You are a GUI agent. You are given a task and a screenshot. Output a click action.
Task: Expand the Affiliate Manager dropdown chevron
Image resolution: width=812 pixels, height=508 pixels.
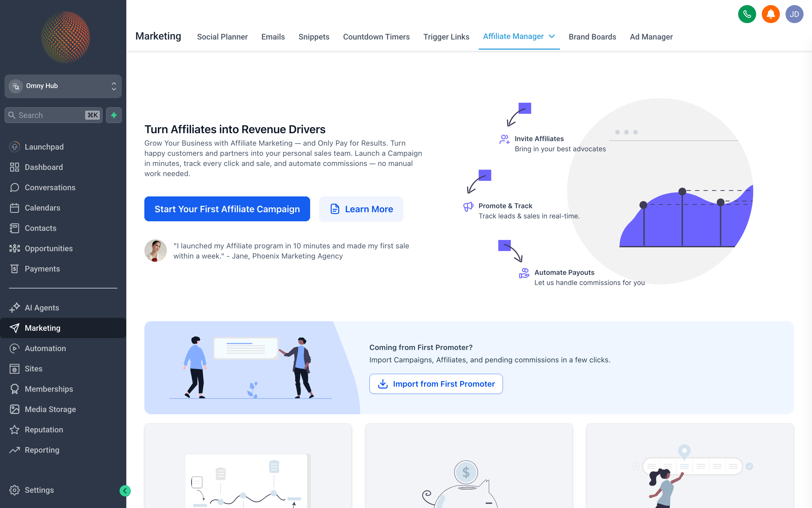coord(551,36)
